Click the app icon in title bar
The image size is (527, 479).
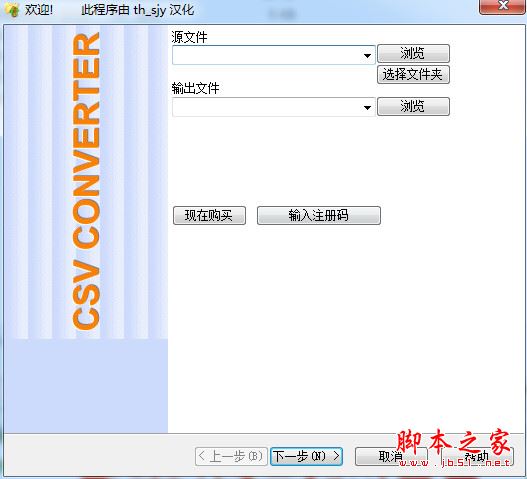point(11,10)
